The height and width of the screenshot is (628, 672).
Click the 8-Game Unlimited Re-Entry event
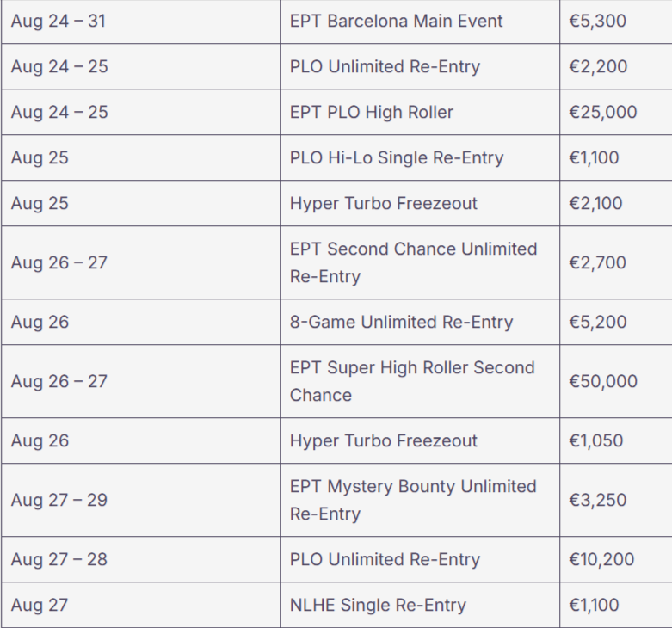coord(401,322)
